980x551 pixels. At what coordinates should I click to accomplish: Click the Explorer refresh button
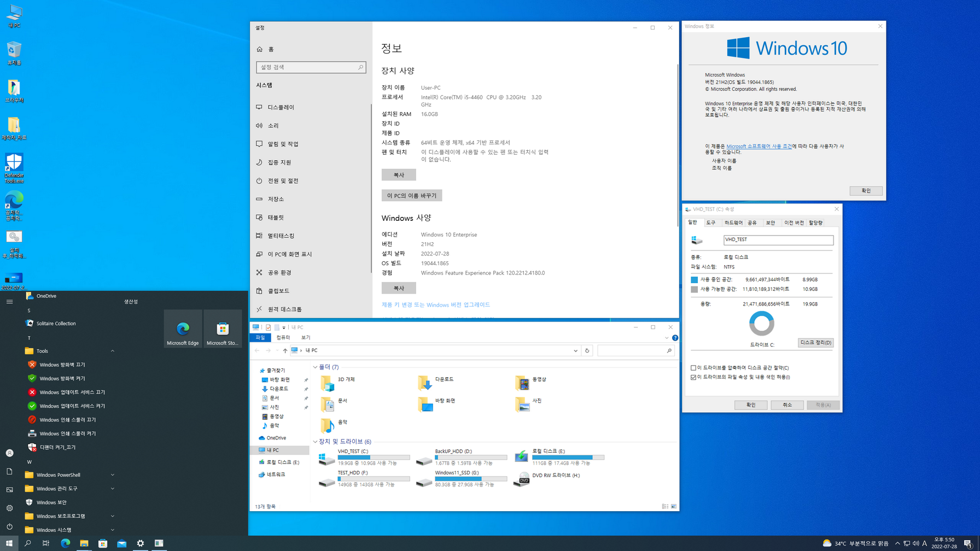[x=587, y=350]
